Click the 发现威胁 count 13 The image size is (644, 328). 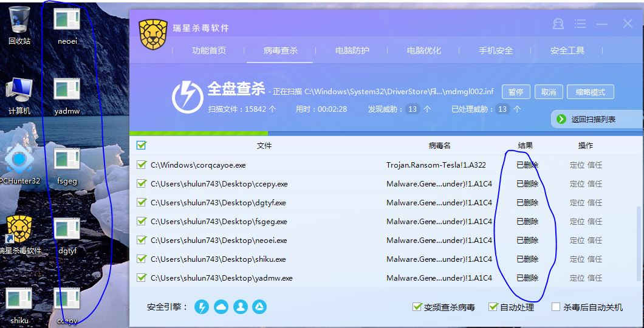[x=413, y=109]
